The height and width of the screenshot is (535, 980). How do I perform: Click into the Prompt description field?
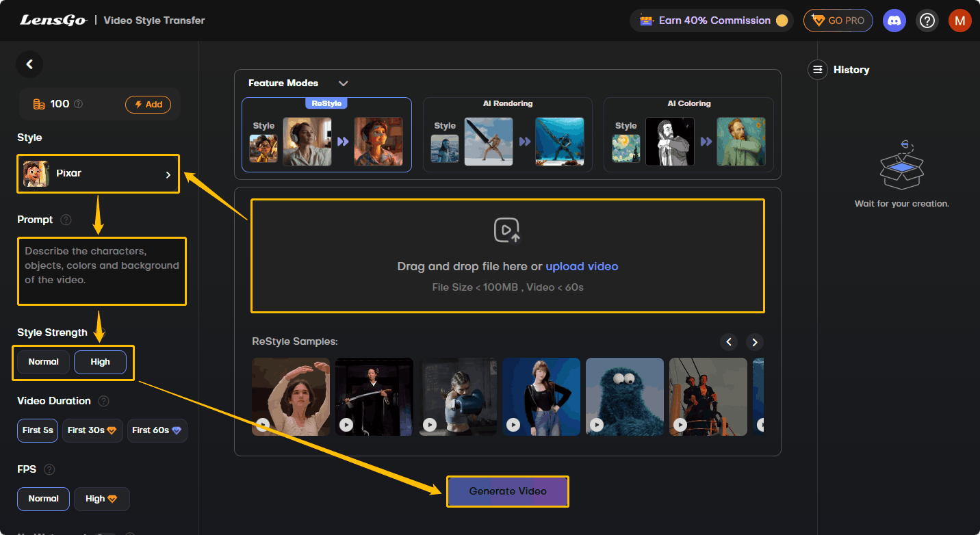coord(102,271)
